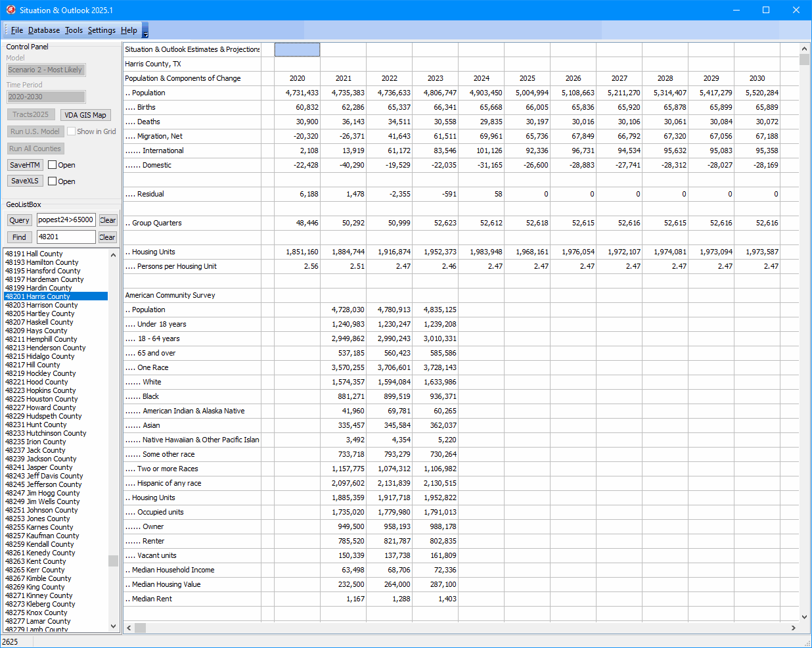Open the Tools menu
The height and width of the screenshot is (648, 812).
point(74,30)
